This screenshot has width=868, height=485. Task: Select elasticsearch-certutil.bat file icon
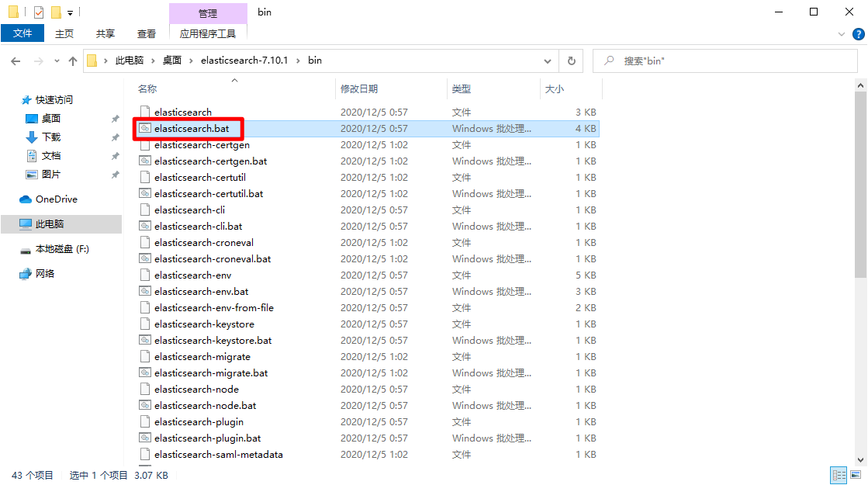click(145, 194)
